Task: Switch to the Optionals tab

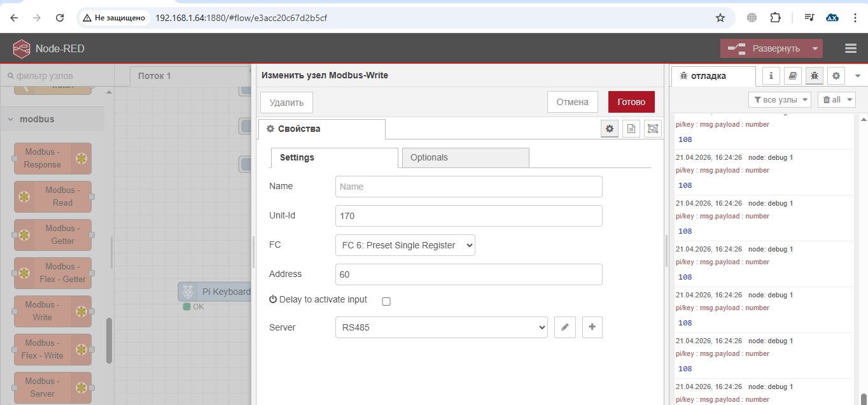Action: pos(466,157)
